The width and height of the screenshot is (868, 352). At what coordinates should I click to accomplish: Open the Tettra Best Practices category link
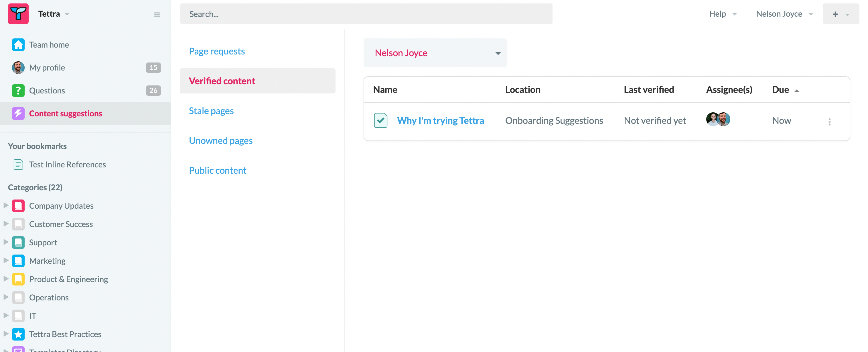click(65, 334)
